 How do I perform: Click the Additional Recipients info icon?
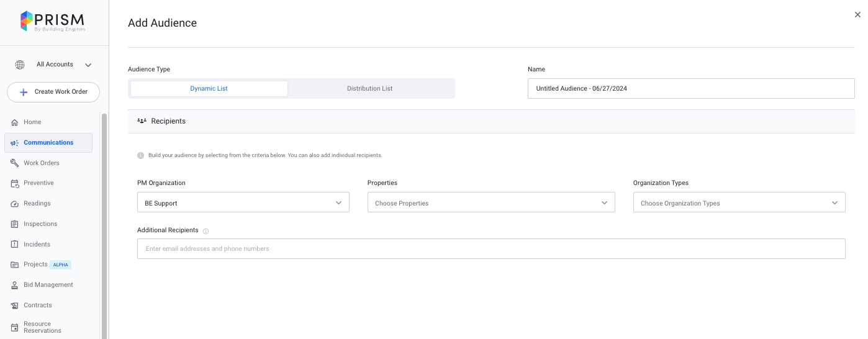[x=206, y=231]
